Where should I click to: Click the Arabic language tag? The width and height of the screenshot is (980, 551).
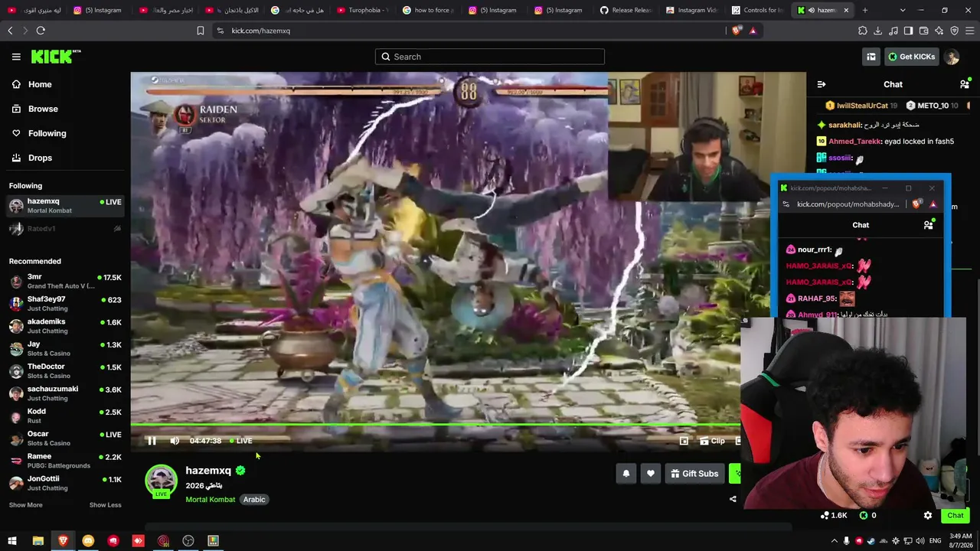(254, 500)
